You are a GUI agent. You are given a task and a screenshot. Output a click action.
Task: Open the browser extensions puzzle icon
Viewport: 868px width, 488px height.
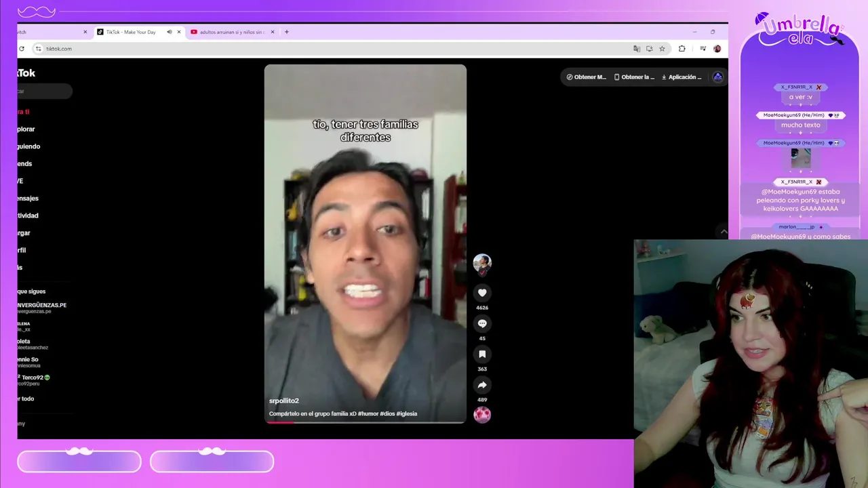(682, 49)
